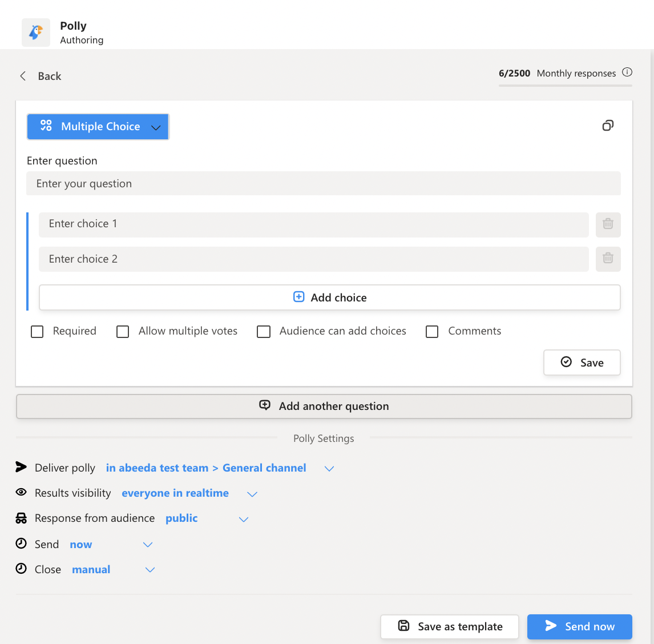This screenshot has width=654, height=644.
Task: Click the Enter your question field
Action: click(x=324, y=183)
